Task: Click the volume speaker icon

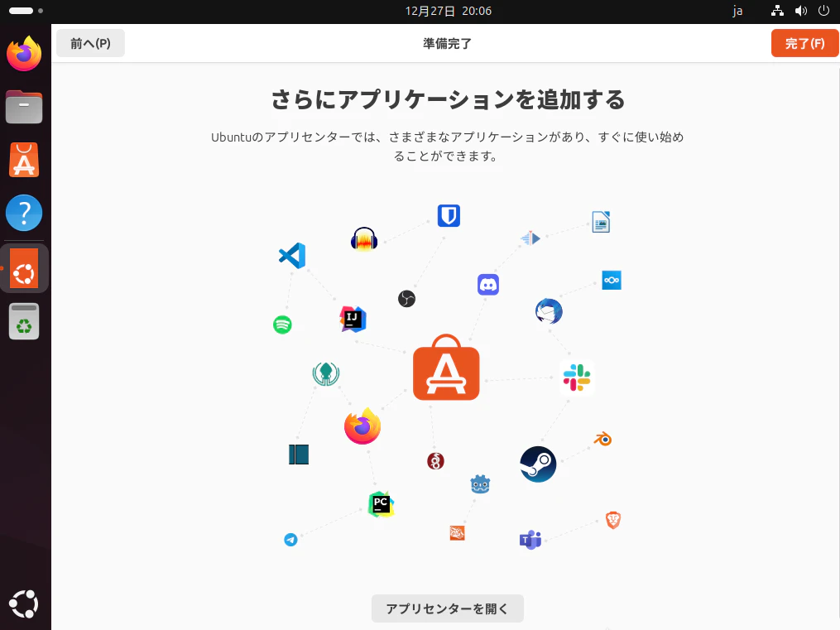Action: click(801, 11)
